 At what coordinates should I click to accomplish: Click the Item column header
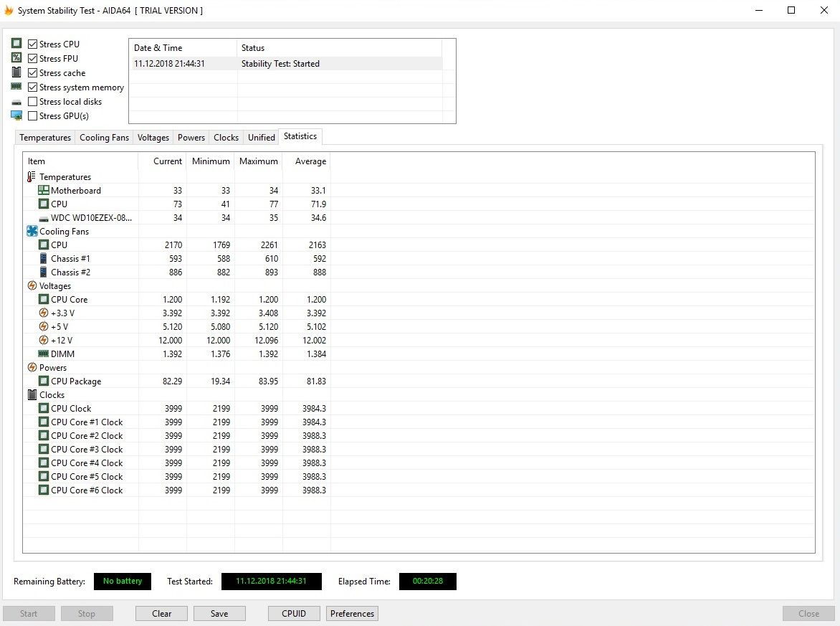coord(80,161)
